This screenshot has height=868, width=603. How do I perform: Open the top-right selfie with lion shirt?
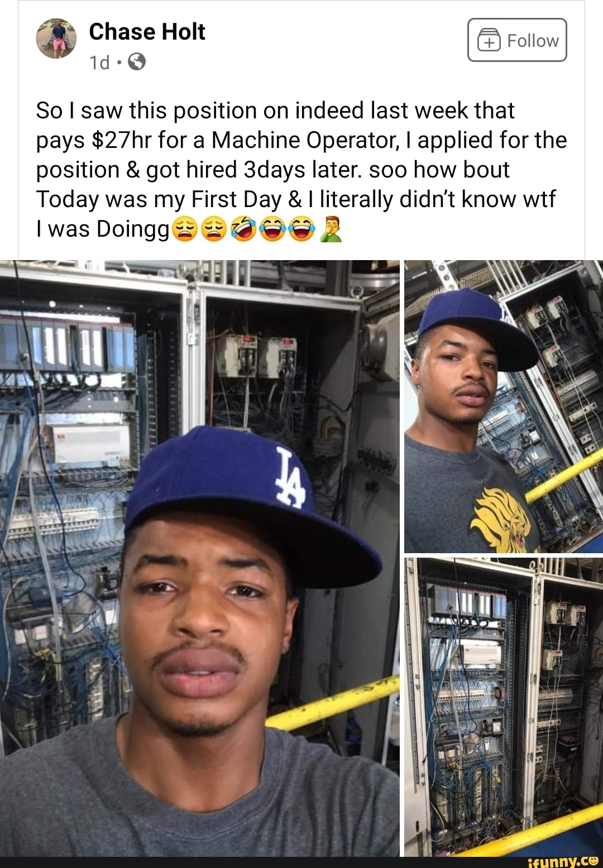point(504,406)
